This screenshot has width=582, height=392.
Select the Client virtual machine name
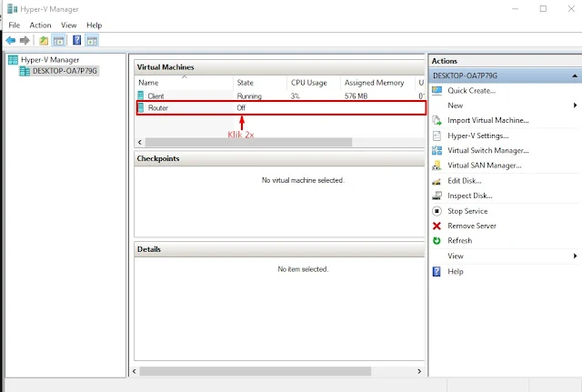pos(156,96)
